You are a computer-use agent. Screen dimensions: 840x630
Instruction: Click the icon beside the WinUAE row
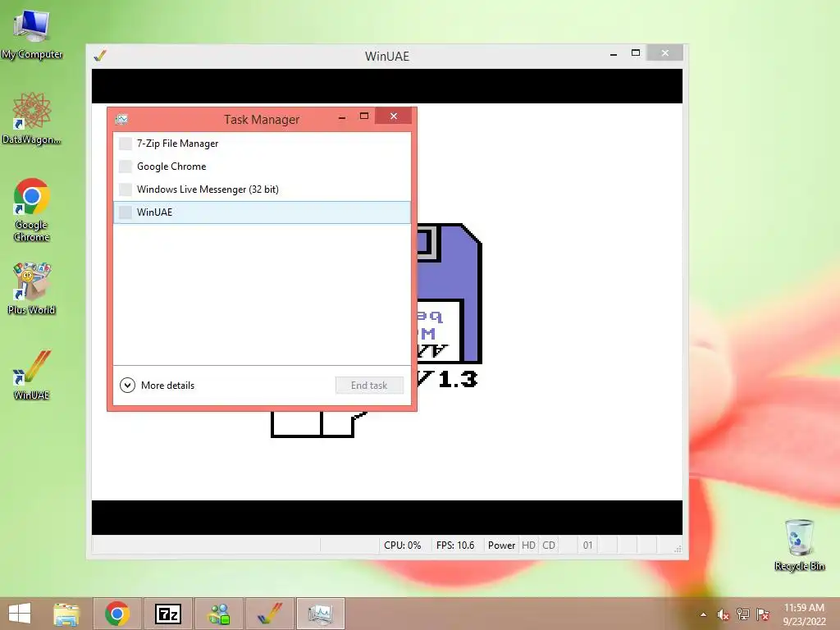(x=126, y=212)
